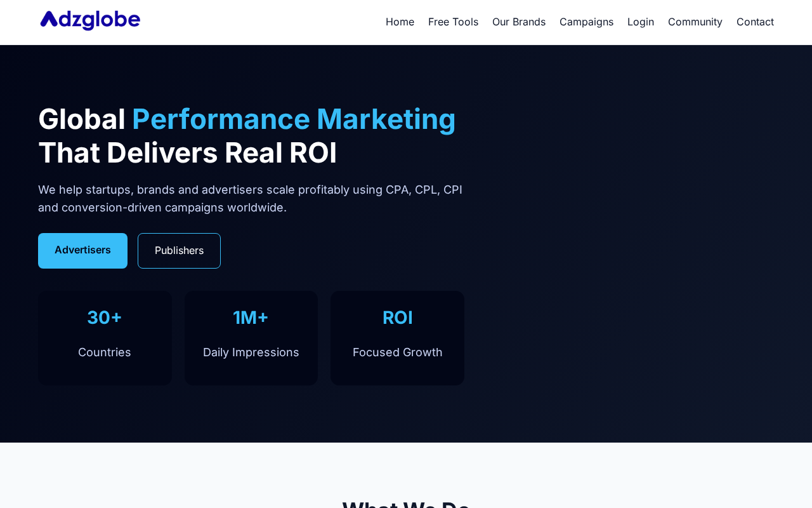Screen dimensions: 812x508
Task: Click the What We Do section heading
Action: [x=406, y=504]
